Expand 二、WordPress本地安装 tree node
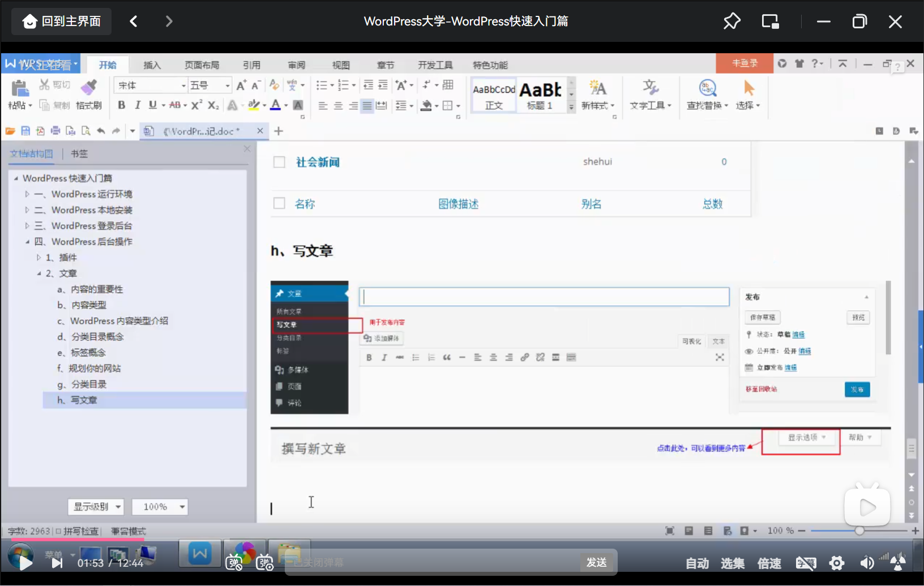The height and width of the screenshot is (586, 924). (x=27, y=210)
